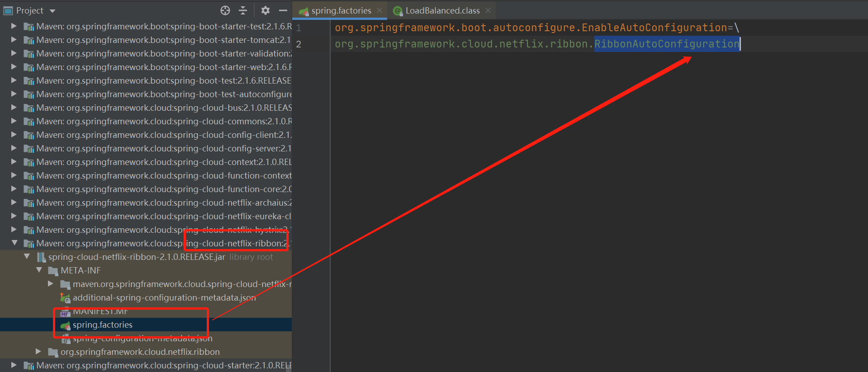
Task: Click the LoadBalanced.class tab's annotation icon
Action: coord(398,11)
